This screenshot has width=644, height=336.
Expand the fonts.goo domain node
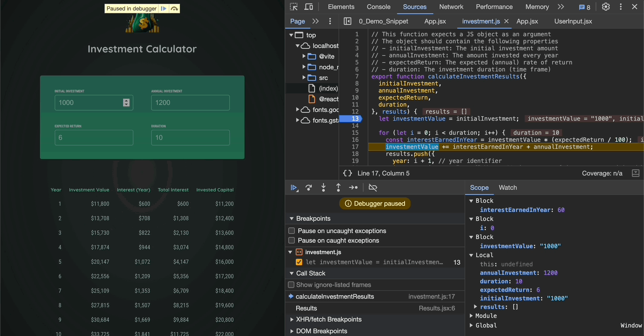[298, 110]
